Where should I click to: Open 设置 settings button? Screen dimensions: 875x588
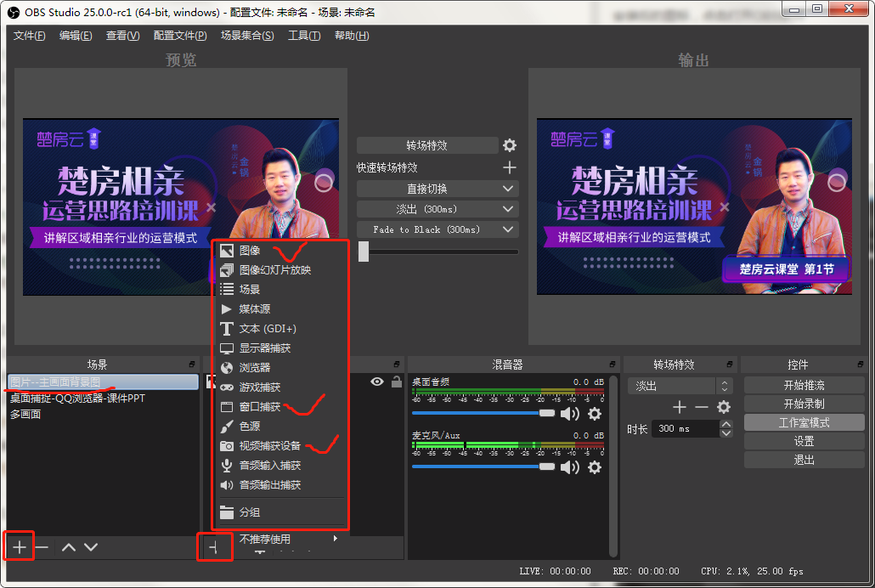coord(804,441)
